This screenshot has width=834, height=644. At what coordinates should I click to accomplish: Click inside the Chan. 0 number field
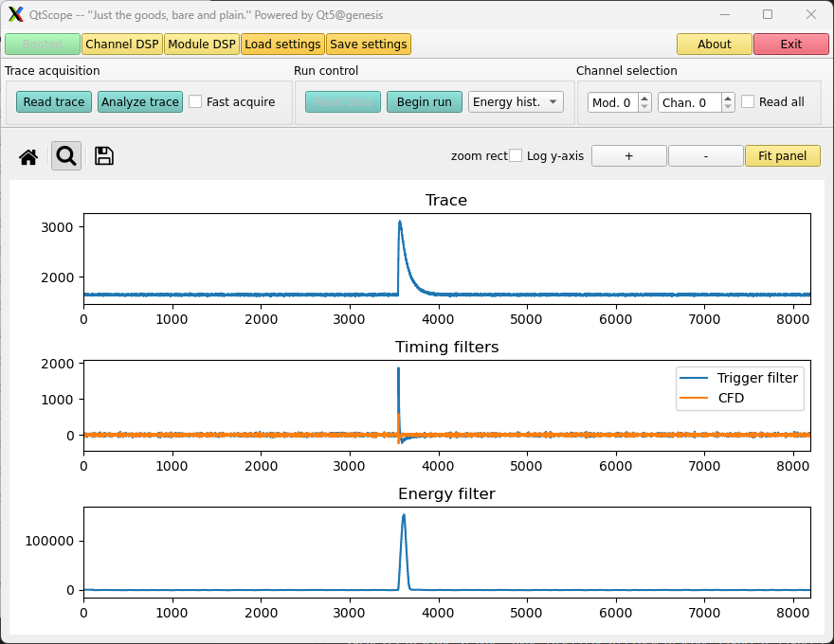point(689,102)
